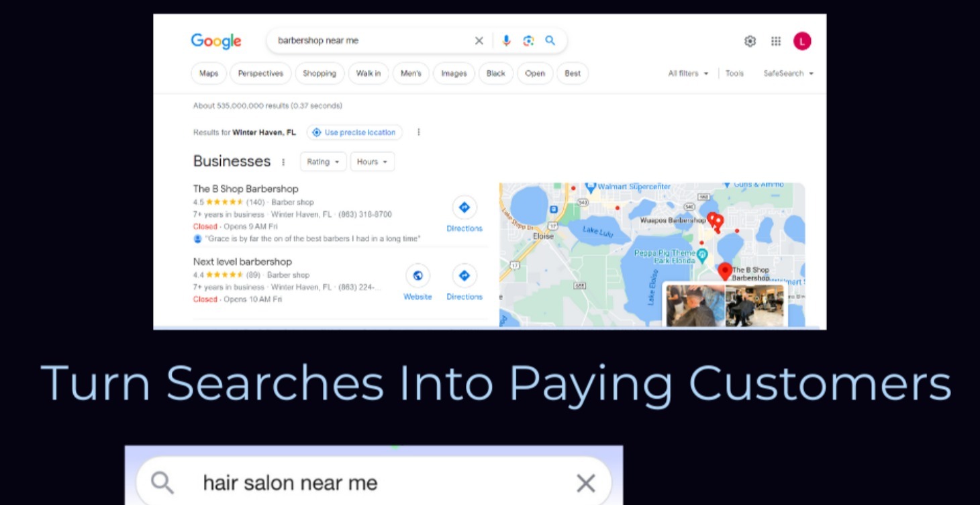
Task: Click The B Shop Barbershop map pin
Action: (724, 271)
